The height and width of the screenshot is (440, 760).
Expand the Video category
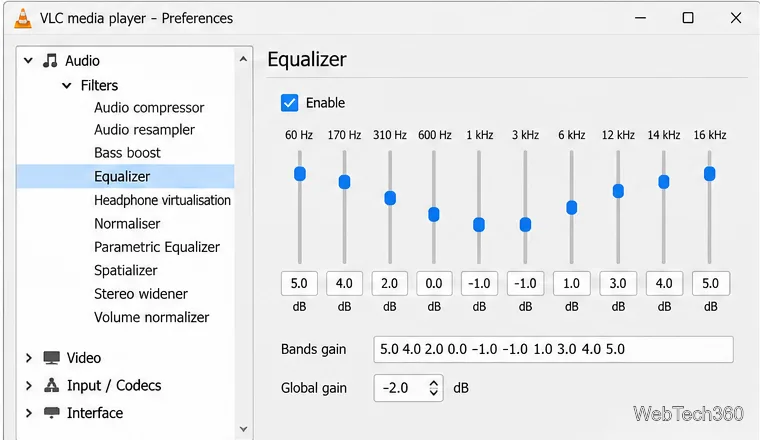pyautogui.click(x=29, y=358)
